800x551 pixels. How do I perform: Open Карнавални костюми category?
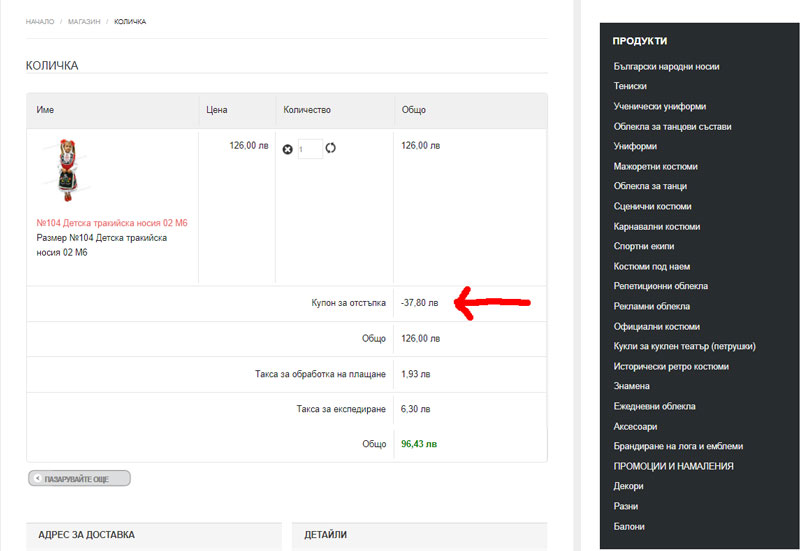(657, 227)
